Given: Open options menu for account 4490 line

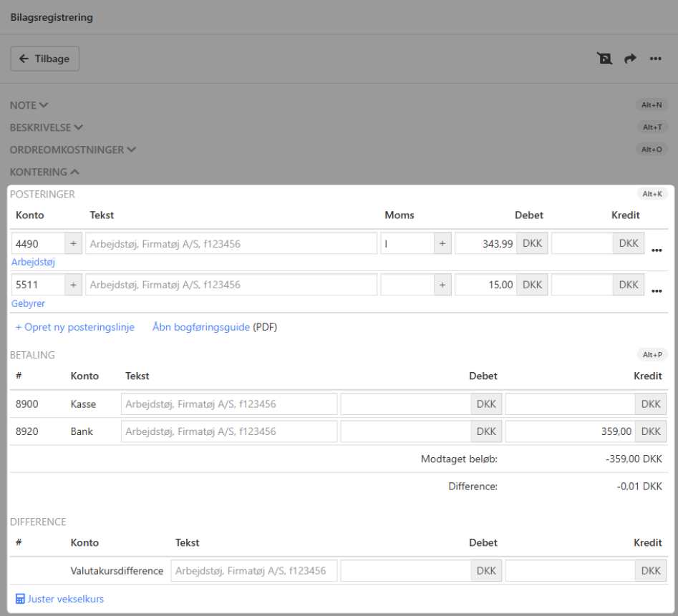Looking at the screenshot, I should point(657,250).
